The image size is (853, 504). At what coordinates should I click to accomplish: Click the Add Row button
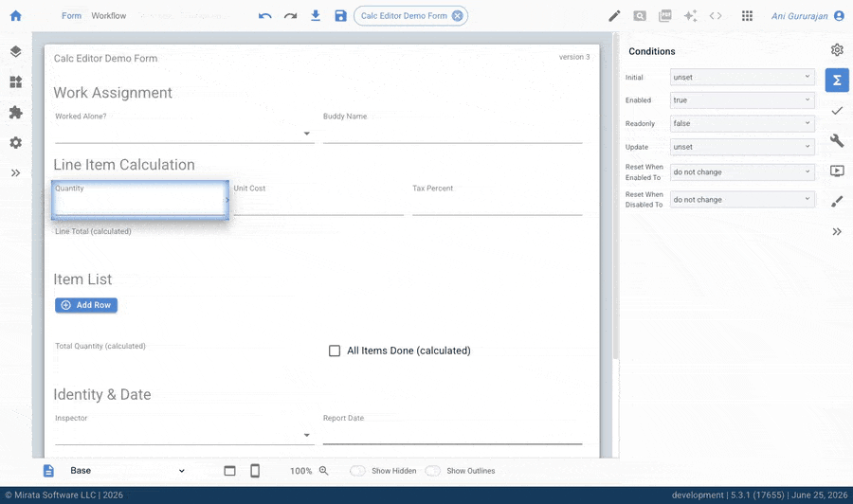click(86, 305)
